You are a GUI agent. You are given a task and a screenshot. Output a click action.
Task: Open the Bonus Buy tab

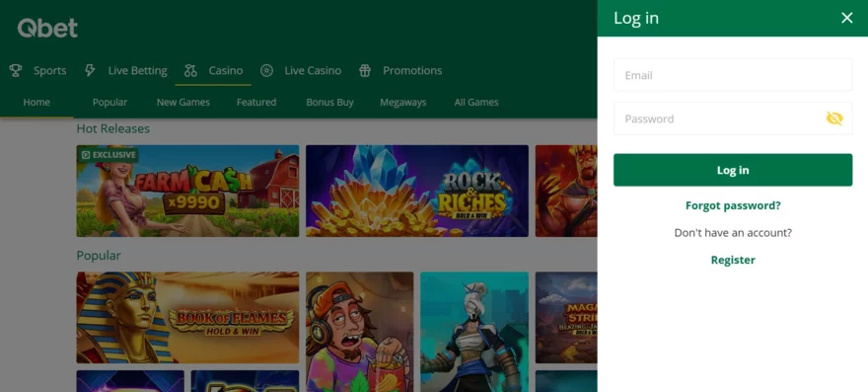[329, 102]
